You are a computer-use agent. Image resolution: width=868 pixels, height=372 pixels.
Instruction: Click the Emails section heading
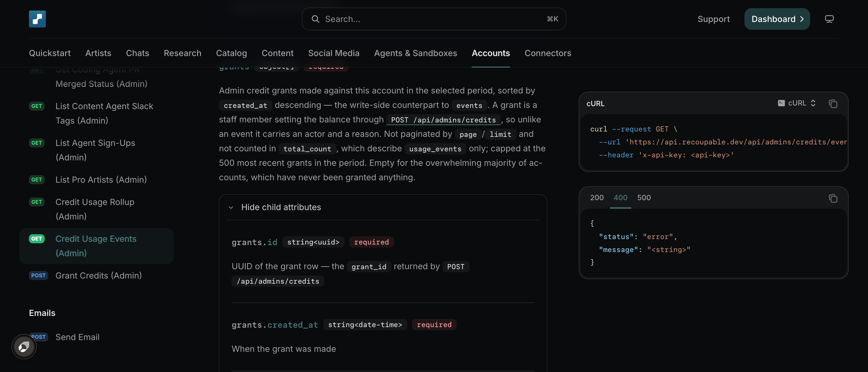[42, 313]
